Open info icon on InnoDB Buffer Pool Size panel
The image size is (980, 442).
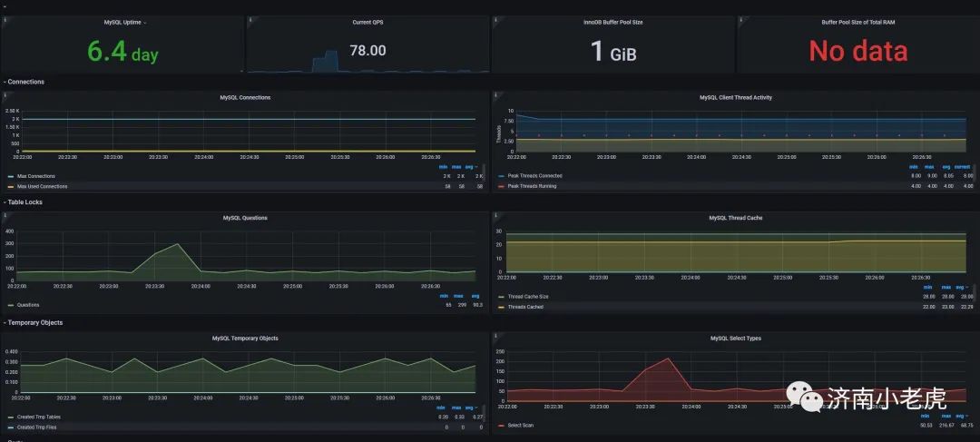495,21
